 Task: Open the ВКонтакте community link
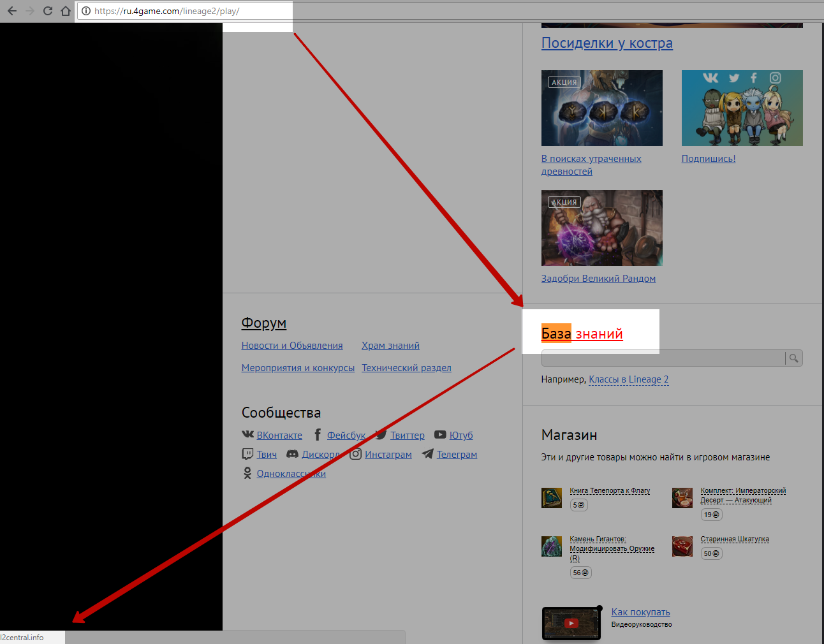(279, 435)
